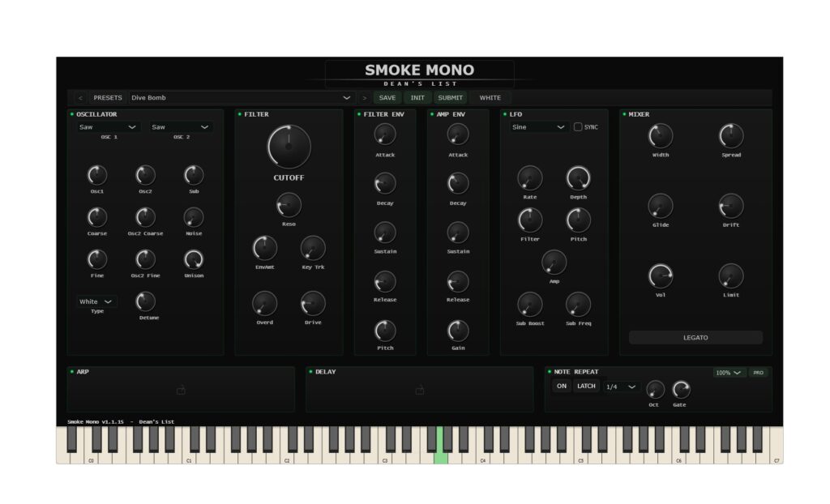
Task: Click the Unison knob
Action: pos(194,259)
